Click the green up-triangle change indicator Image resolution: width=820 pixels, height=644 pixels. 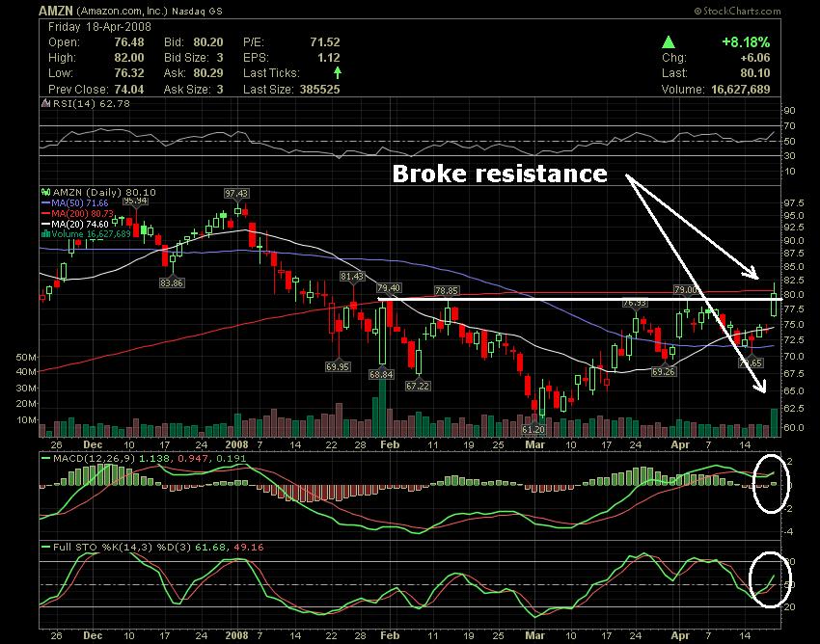pos(668,42)
